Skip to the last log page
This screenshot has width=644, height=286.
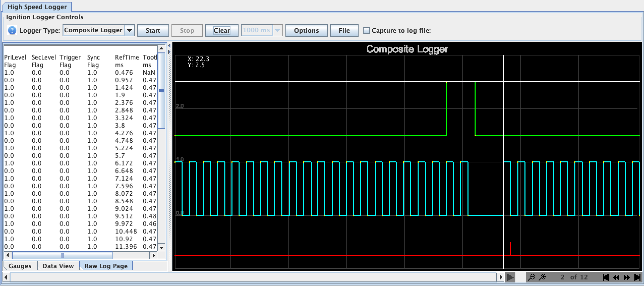coord(637,277)
